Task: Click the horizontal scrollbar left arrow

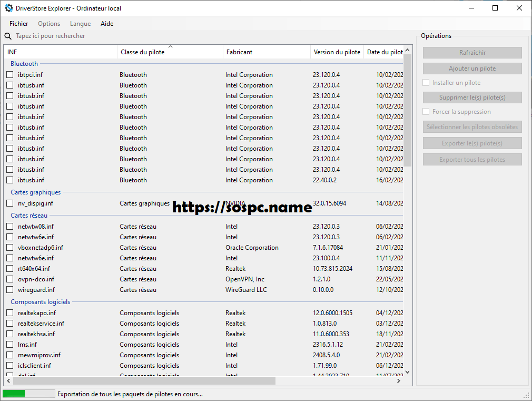Action: [x=8, y=380]
